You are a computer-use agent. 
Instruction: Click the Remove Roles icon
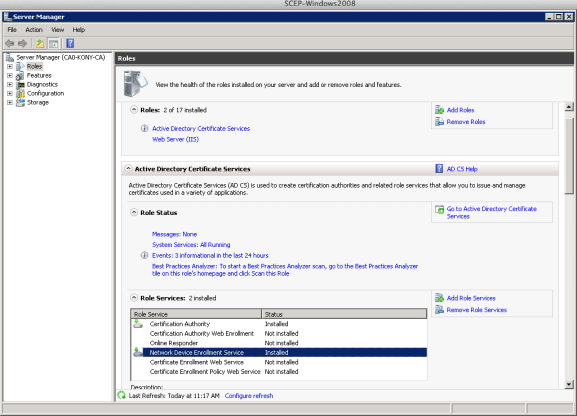point(439,121)
